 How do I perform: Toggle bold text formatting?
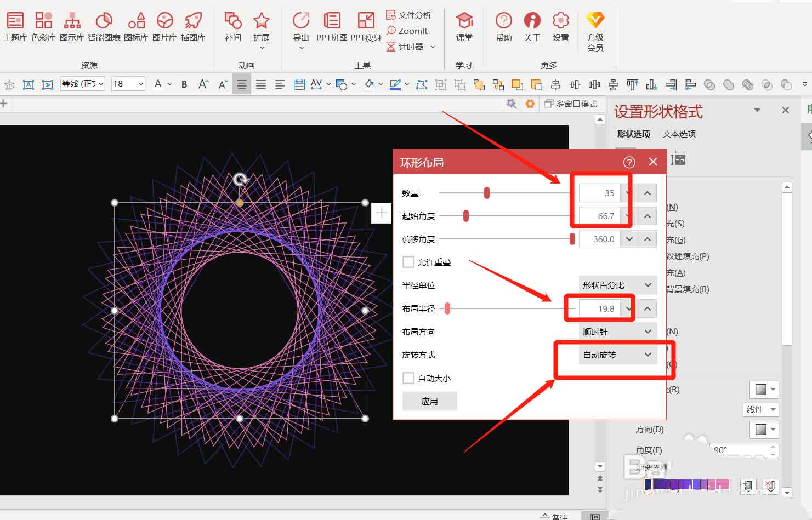[x=184, y=84]
